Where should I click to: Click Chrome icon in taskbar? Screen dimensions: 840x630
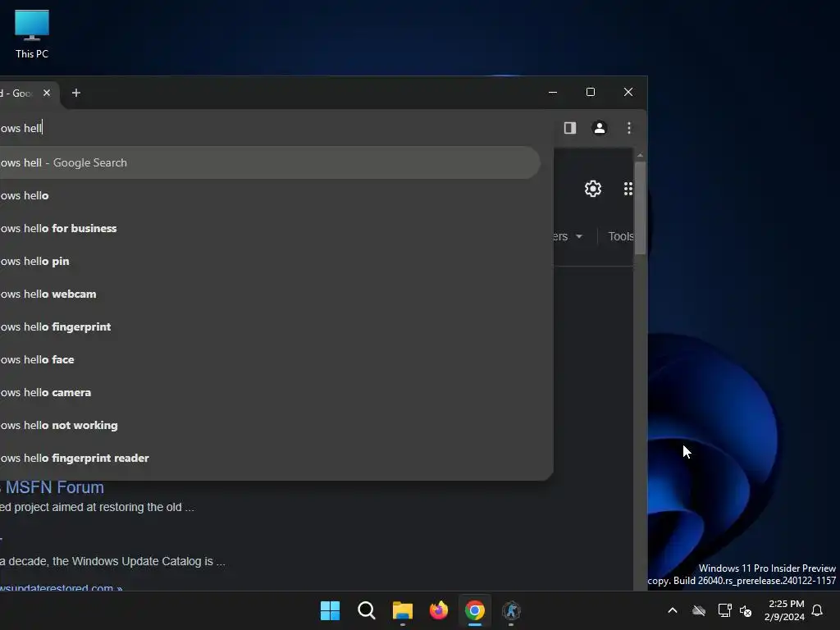[475, 610]
